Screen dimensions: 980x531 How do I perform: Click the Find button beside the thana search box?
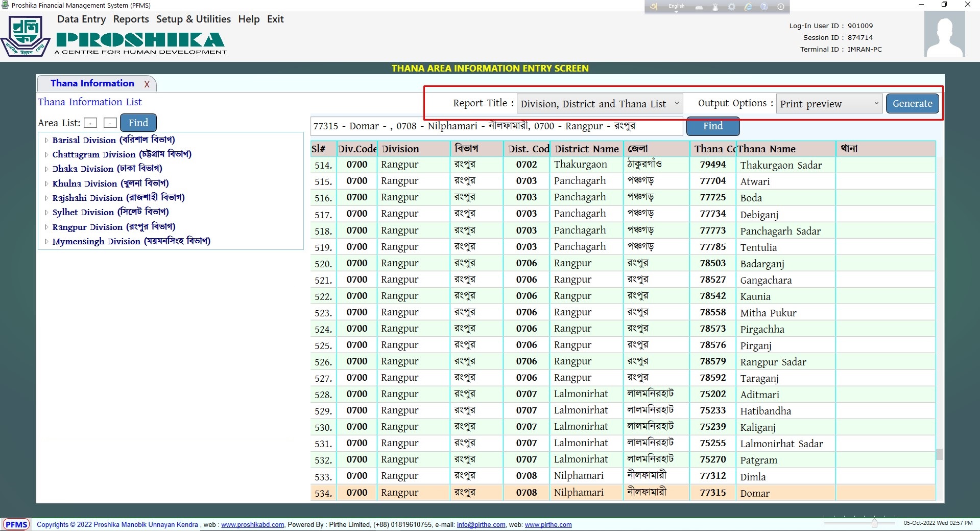[713, 126]
